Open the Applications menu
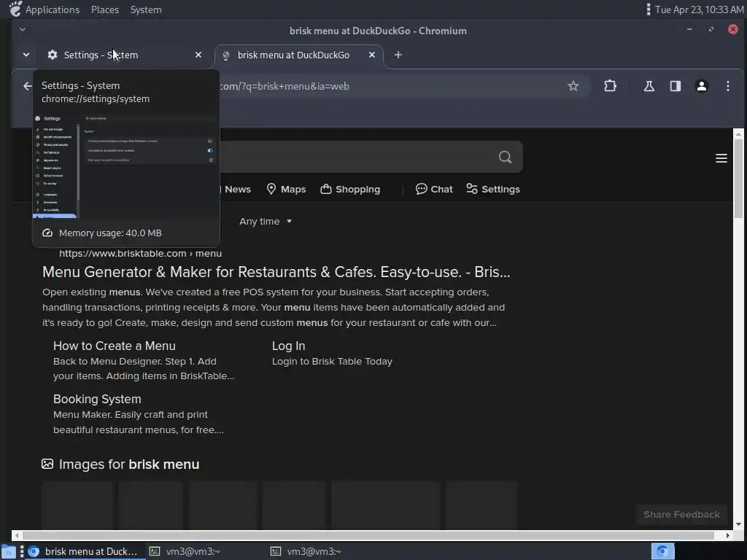747x560 pixels. click(x=53, y=9)
